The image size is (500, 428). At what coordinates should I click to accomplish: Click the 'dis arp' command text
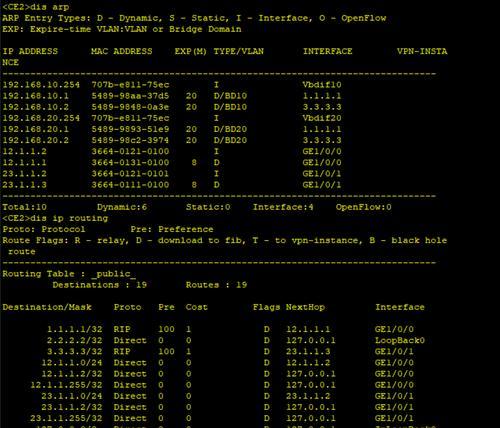click(x=50, y=7)
